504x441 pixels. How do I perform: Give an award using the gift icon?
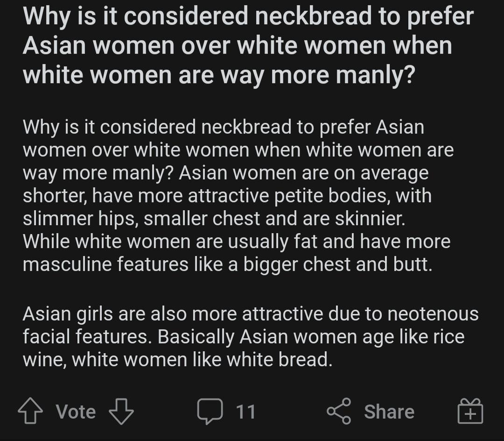click(470, 412)
